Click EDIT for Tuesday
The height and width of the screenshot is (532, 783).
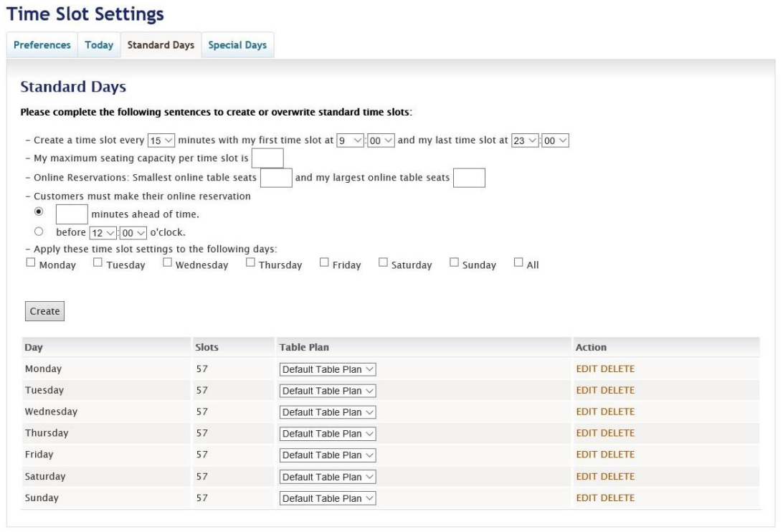(587, 391)
